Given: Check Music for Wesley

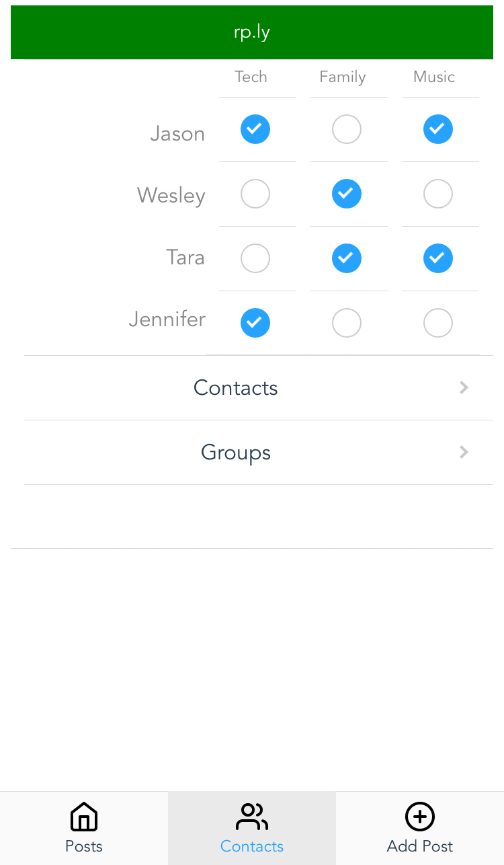Looking at the screenshot, I should [438, 194].
